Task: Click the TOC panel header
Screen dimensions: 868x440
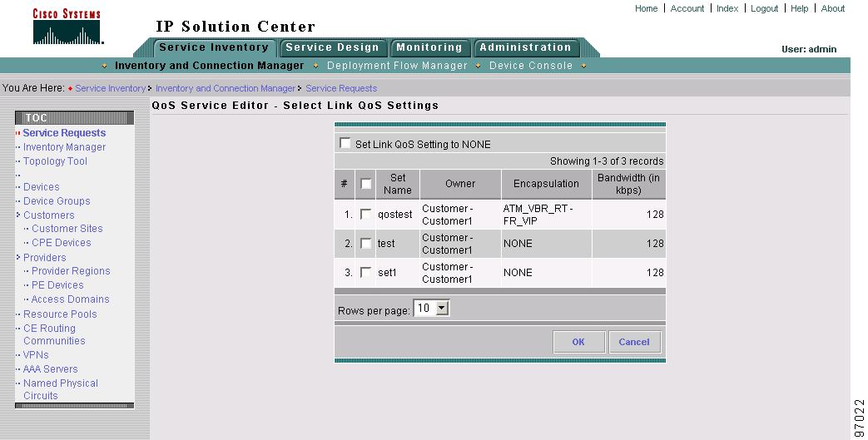Action: (74, 117)
